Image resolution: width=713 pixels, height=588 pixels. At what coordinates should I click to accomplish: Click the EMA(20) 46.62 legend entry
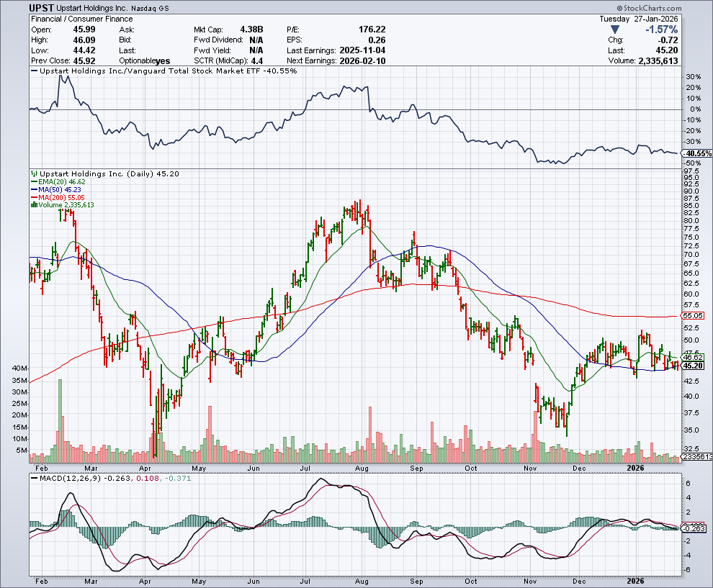pyautogui.click(x=58, y=182)
